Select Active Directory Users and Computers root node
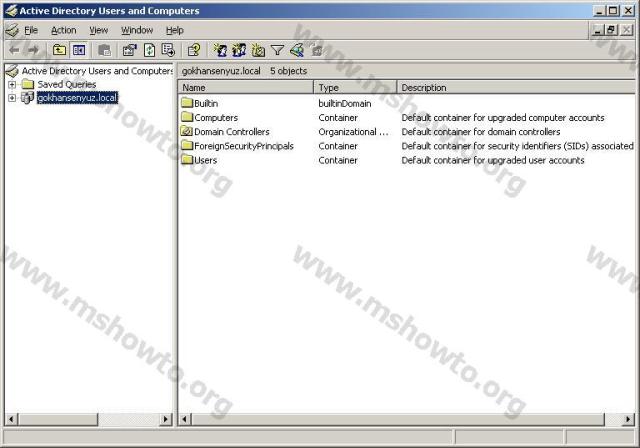This screenshot has height=448, width=640. point(97,71)
